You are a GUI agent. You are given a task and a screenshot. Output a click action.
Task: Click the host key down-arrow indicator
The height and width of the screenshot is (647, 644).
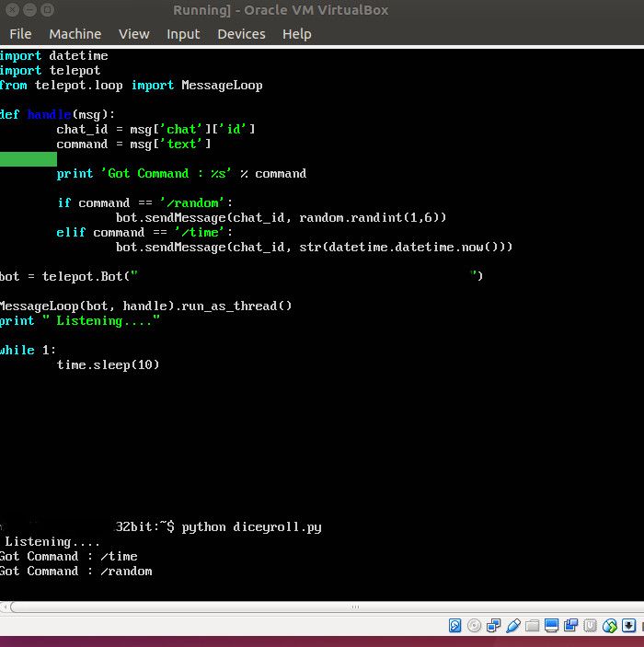coord(628,626)
